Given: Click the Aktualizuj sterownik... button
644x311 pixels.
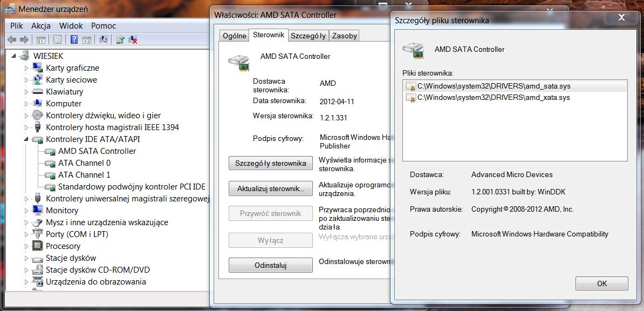Looking at the screenshot, I should click(271, 189).
